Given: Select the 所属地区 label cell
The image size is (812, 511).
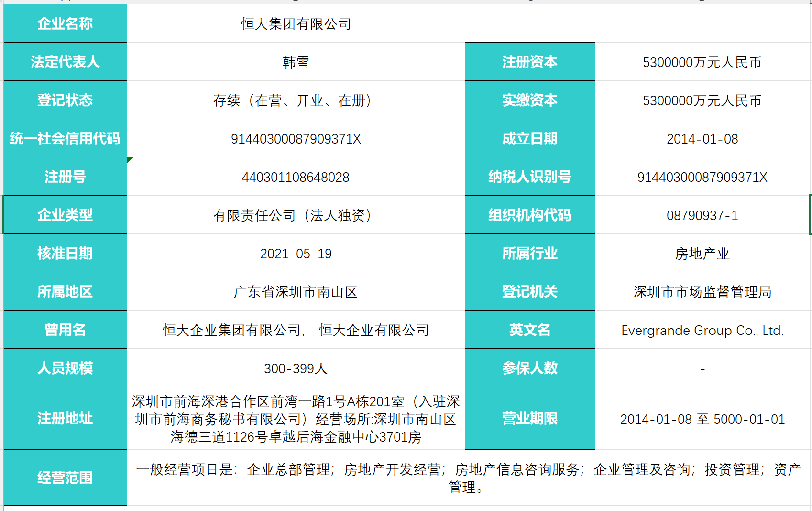Looking at the screenshot, I should click(x=65, y=291).
